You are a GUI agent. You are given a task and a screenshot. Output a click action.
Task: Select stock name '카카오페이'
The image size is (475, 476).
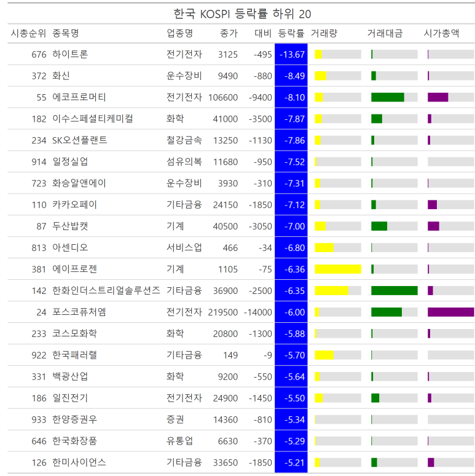pyautogui.click(x=74, y=205)
